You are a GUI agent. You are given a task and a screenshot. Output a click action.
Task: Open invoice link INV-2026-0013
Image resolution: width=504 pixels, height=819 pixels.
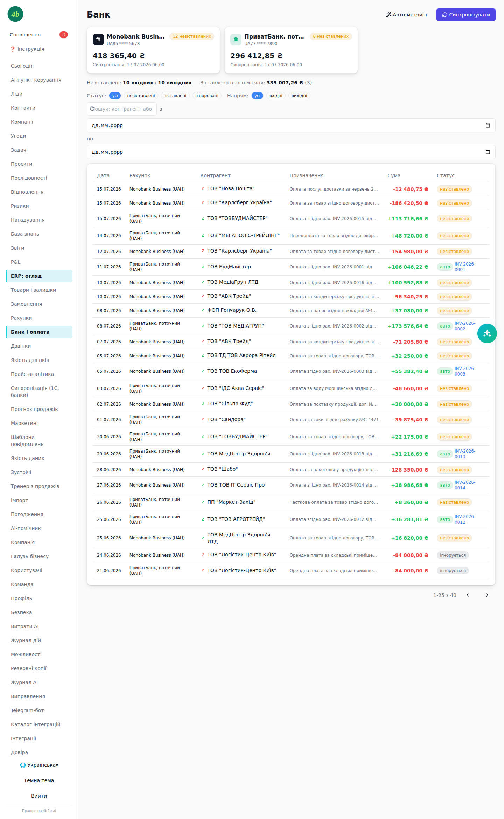(x=465, y=454)
